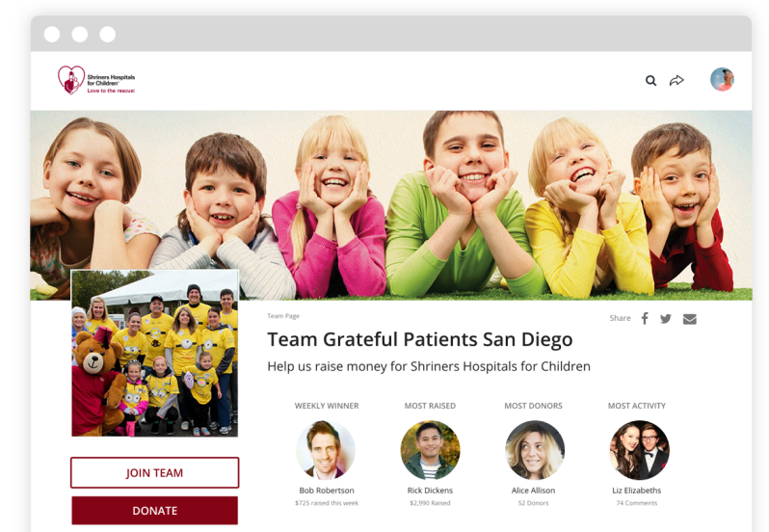Click the Rick Dickens name link

[x=430, y=491]
